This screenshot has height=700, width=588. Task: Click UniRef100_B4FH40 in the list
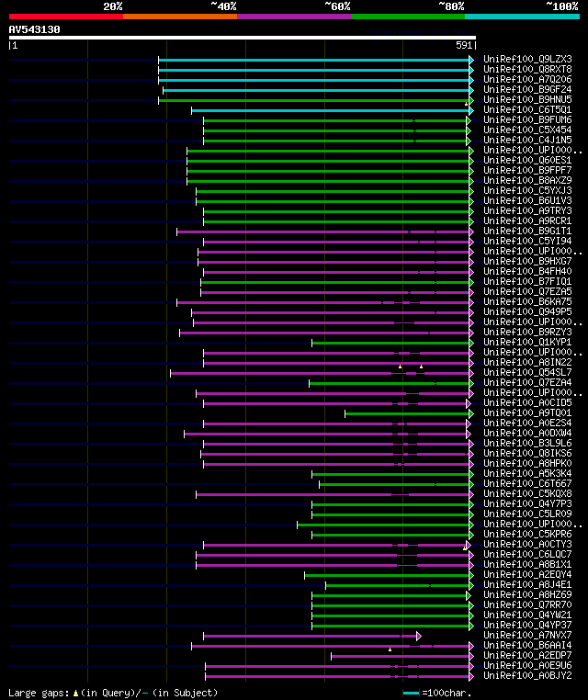(527, 271)
